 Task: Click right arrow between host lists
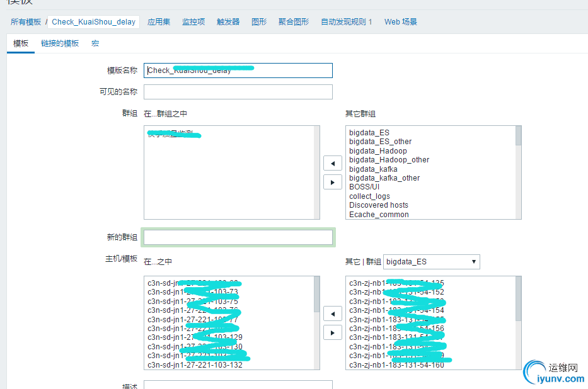click(333, 333)
